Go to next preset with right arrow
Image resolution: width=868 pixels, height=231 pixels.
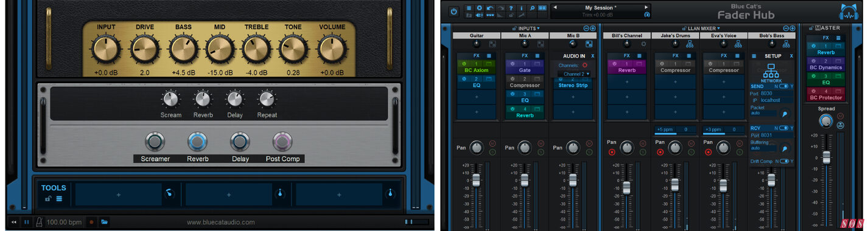point(646,7)
